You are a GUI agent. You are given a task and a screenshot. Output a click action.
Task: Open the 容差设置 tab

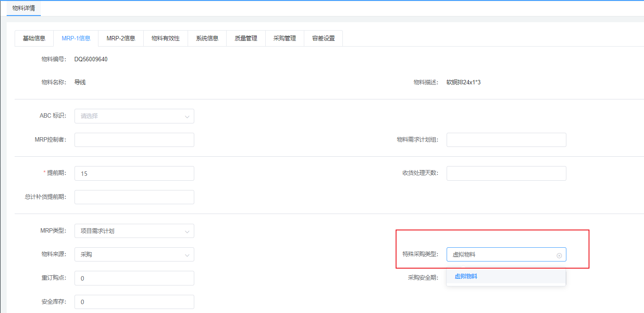coord(323,38)
